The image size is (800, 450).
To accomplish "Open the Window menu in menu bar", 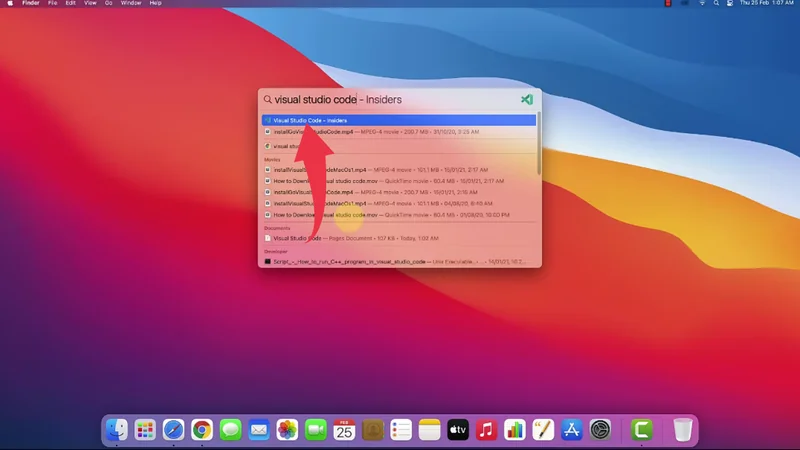I will point(129,5).
